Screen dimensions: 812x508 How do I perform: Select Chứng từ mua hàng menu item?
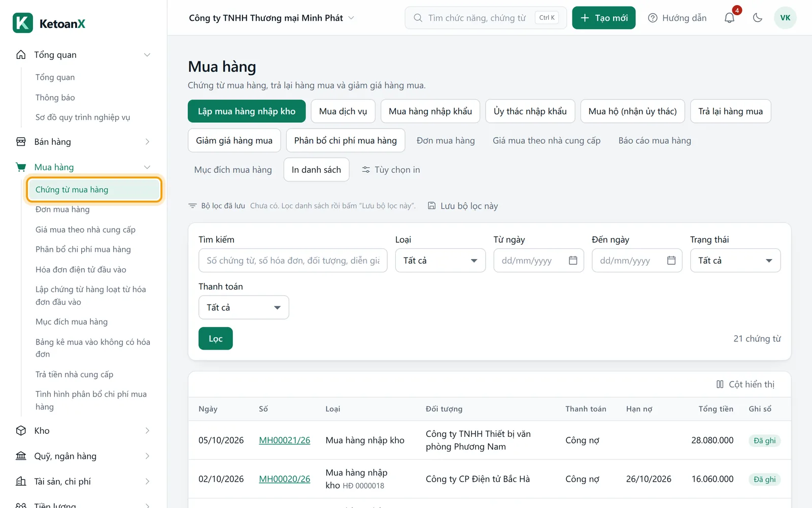94,189
